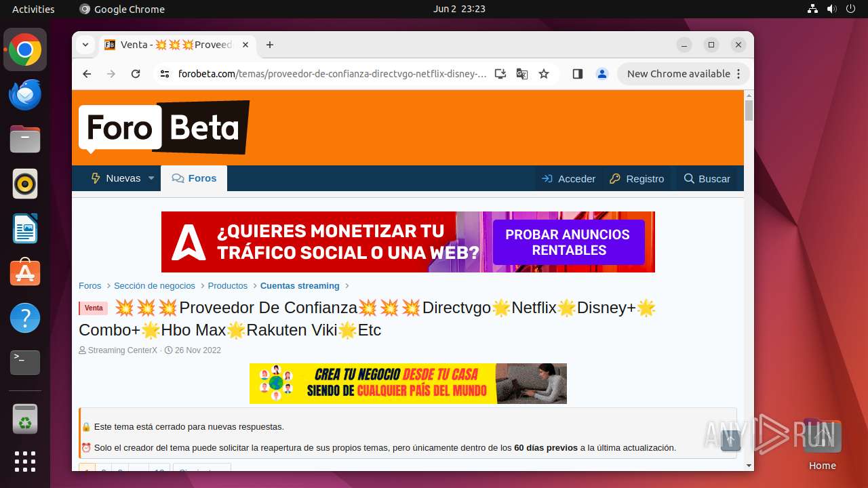This screenshot has height=488, width=868.
Task: Go to Productos breadcrumb link
Action: (228, 286)
